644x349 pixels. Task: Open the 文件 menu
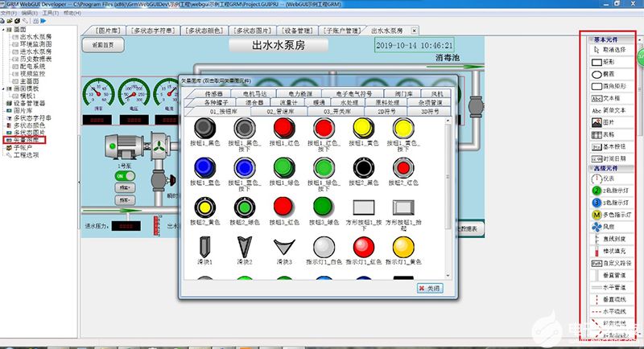tap(9, 13)
